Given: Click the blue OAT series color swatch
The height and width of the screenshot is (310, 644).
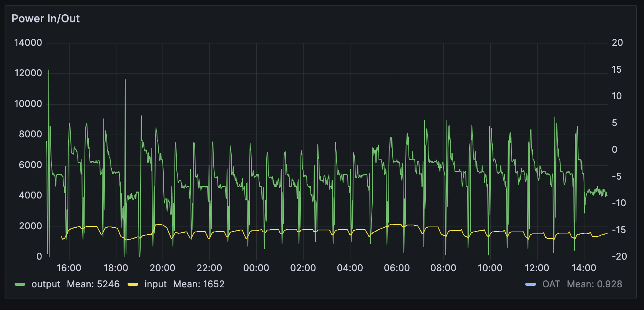Looking at the screenshot, I should click(531, 284).
